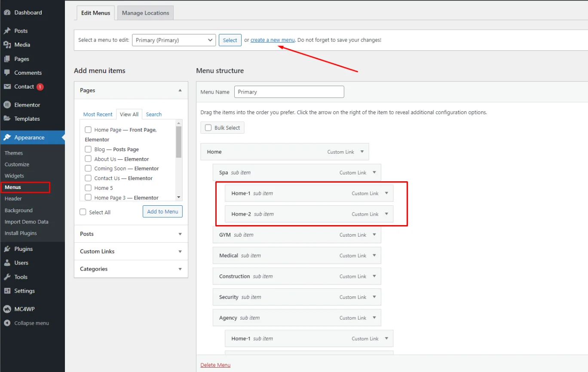588x372 pixels.
Task: Tick the Select All pages checkbox
Action: point(83,212)
